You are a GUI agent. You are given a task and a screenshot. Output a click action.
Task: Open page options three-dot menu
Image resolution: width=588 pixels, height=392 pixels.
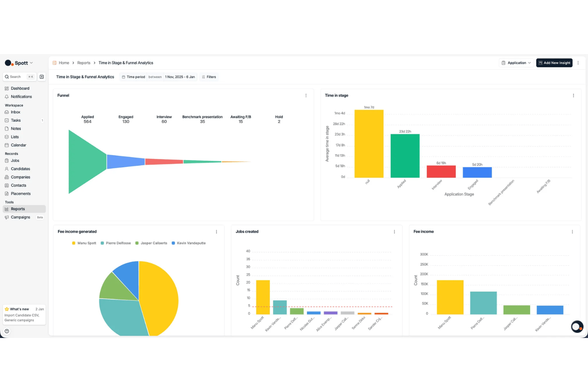pos(578,63)
